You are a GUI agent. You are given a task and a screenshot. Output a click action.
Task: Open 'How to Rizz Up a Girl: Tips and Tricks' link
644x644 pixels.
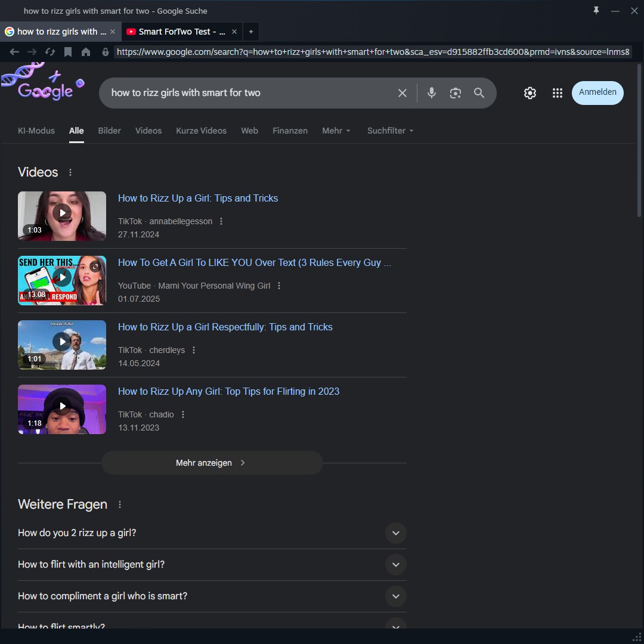(198, 199)
